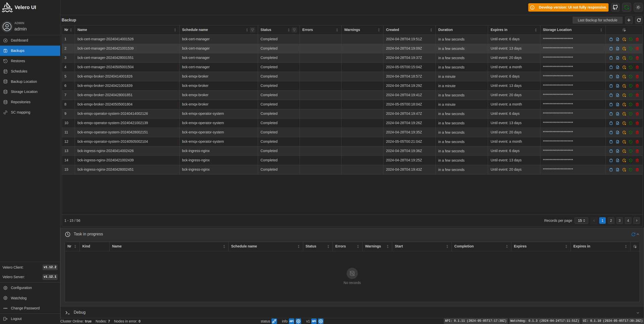
Task: Delete backup bck-emqx-broker-20240414001826 with red trash
Action: coord(637,77)
